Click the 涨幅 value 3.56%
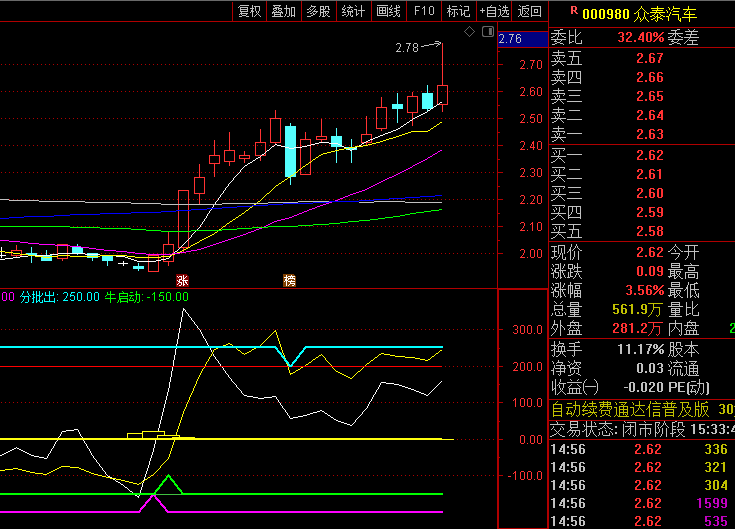The image size is (735, 529). (645, 290)
